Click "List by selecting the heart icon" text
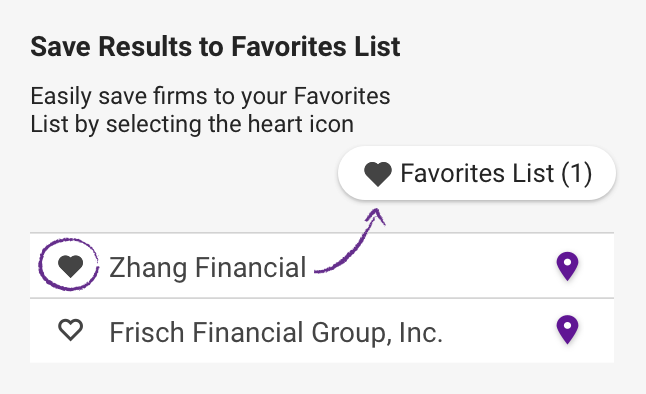The height and width of the screenshot is (394, 646). [192, 124]
